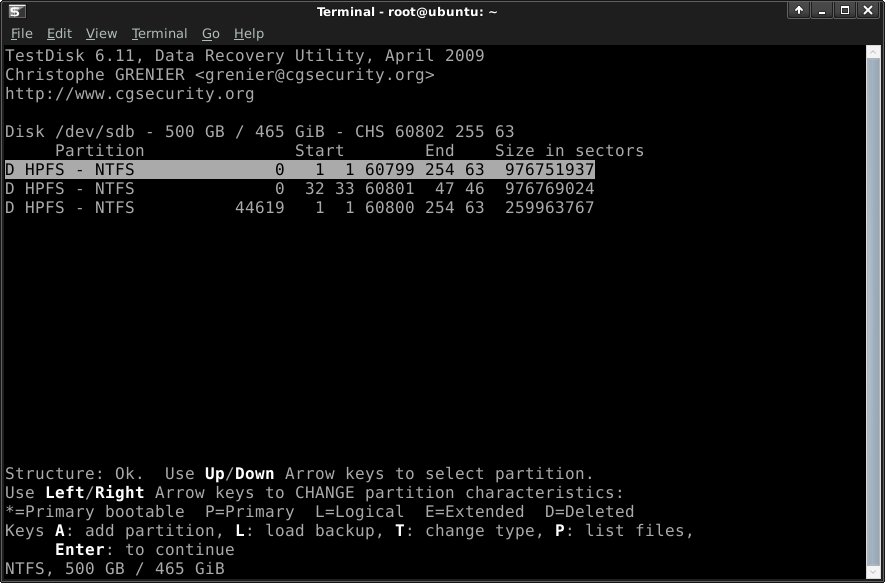Click the 'E=Extended' legend entry
Viewport: 885px width, 583px height.
475,512
